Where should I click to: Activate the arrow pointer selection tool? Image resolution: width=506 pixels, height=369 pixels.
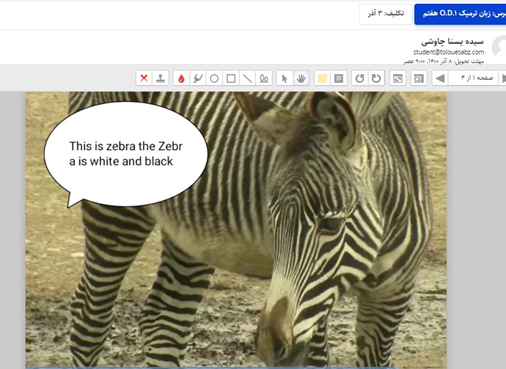284,78
